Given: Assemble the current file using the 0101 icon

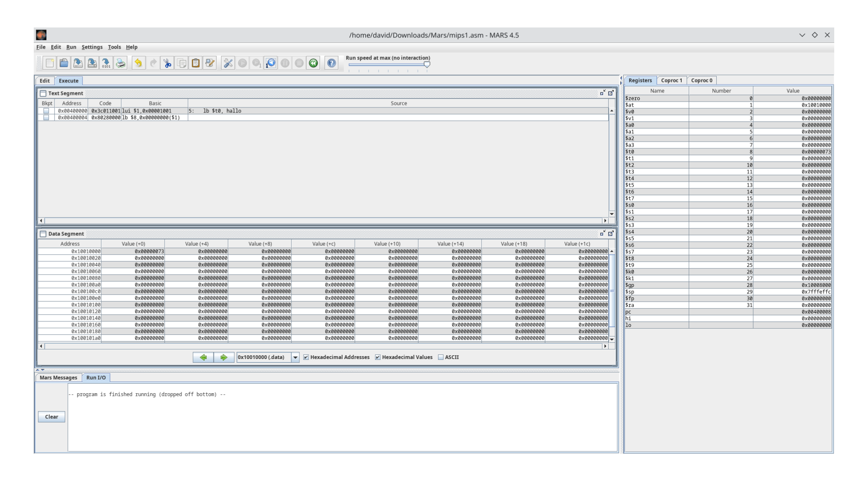Looking at the screenshot, I should [x=106, y=63].
